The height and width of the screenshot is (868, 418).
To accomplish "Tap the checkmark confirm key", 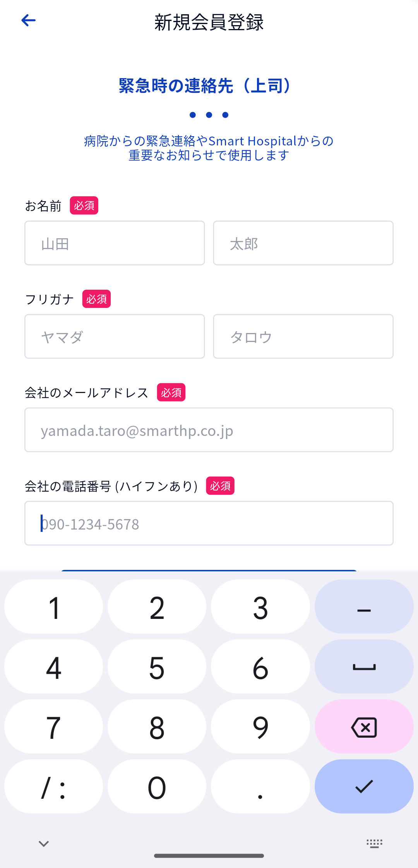I will 364,786.
